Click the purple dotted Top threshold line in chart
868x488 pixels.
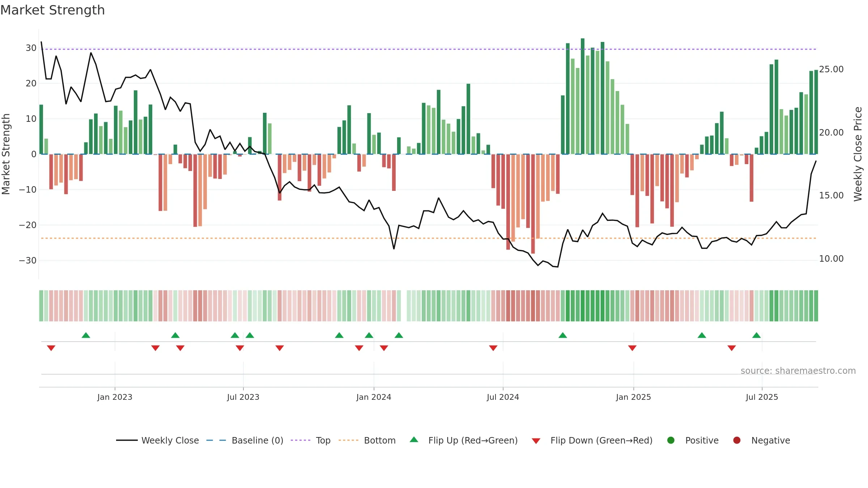tap(429, 49)
